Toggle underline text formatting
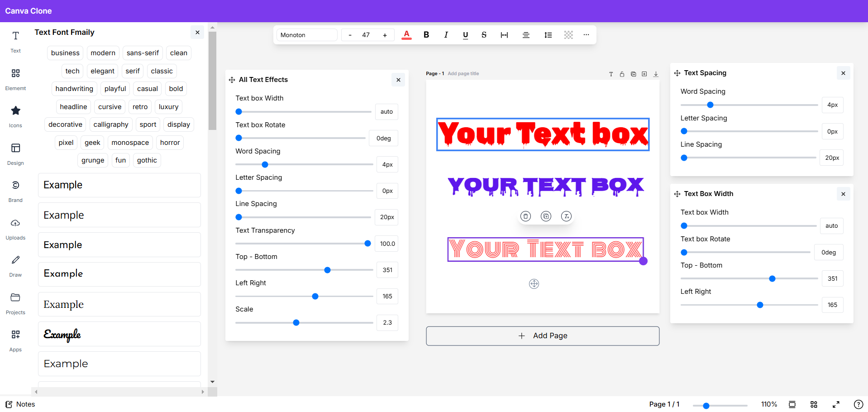The width and height of the screenshot is (868, 412). pyautogui.click(x=465, y=35)
